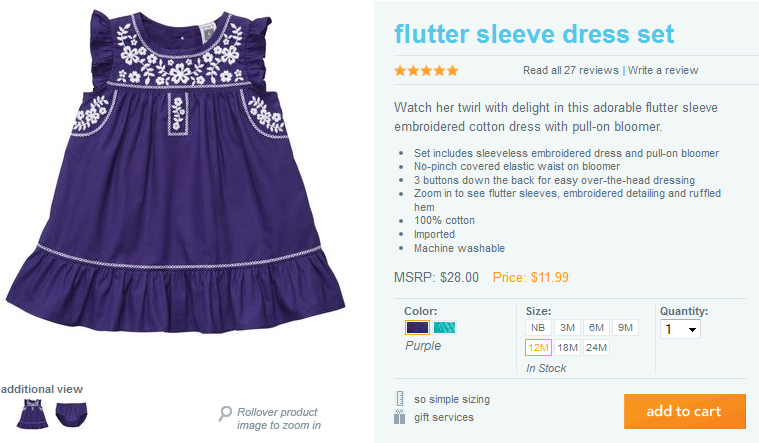Screen dimensions: 759x443
Task: Click the five-star rating icon
Action: [x=426, y=70]
